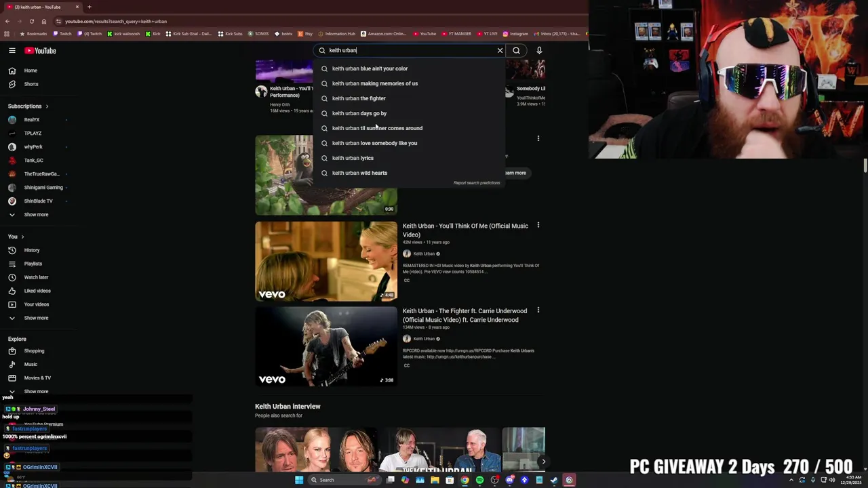Open options menu for You'll Think Of Me video
Image resolution: width=868 pixels, height=488 pixels.
click(x=538, y=225)
